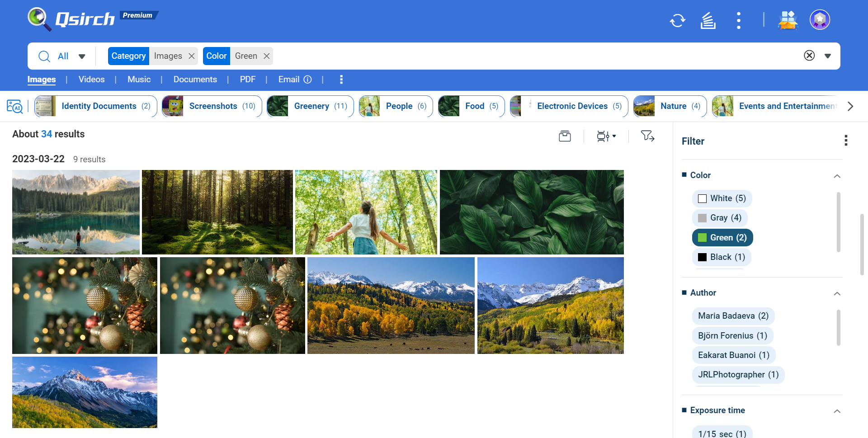Click the AI image search icon
The image size is (868, 438).
coord(14,106)
